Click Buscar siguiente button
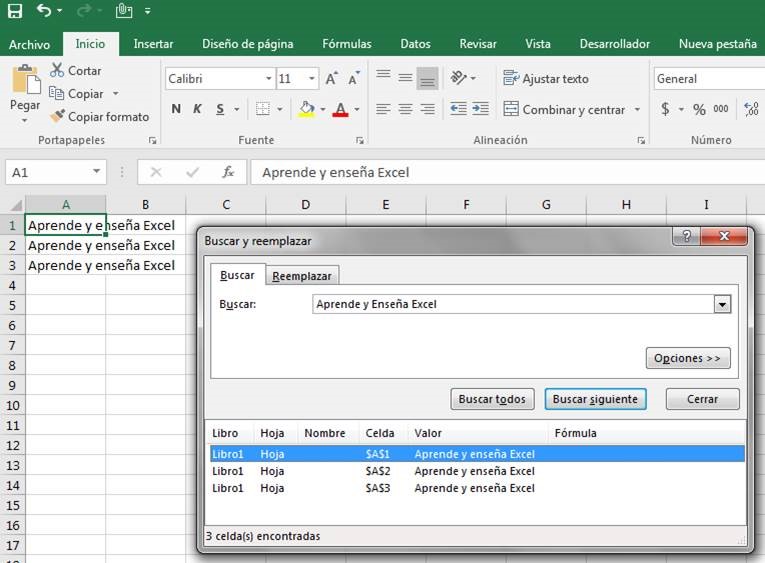 click(595, 399)
